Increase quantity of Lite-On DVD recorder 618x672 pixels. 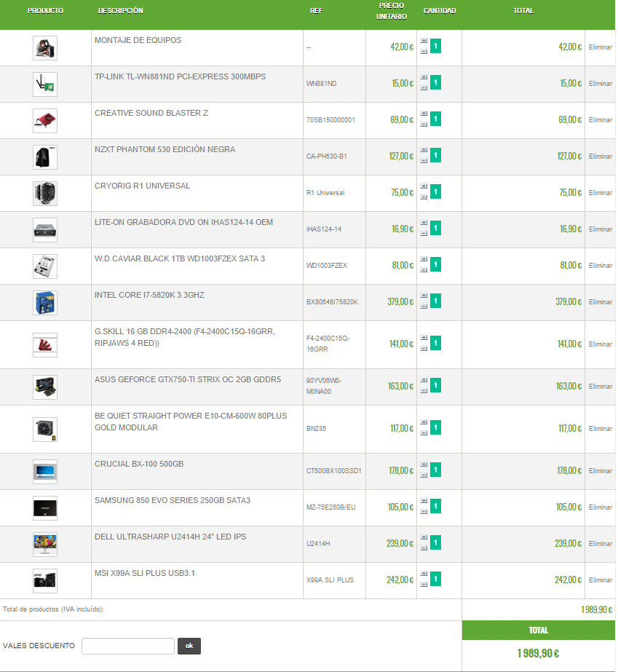(x=424, y=223)
